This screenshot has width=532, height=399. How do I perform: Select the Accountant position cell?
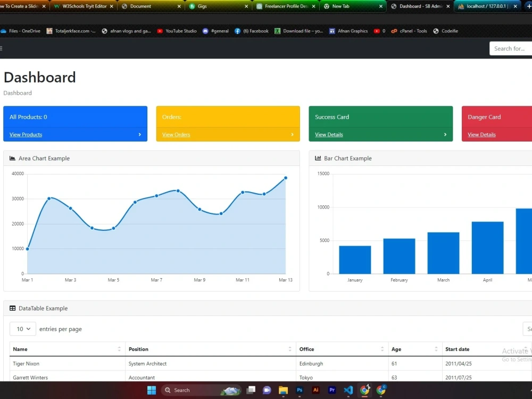pyautogui.click(x=211, y=377)
